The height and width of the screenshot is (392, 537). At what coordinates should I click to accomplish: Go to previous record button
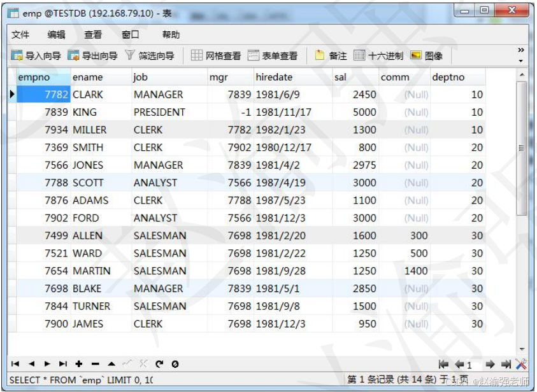tap(31, 363)
